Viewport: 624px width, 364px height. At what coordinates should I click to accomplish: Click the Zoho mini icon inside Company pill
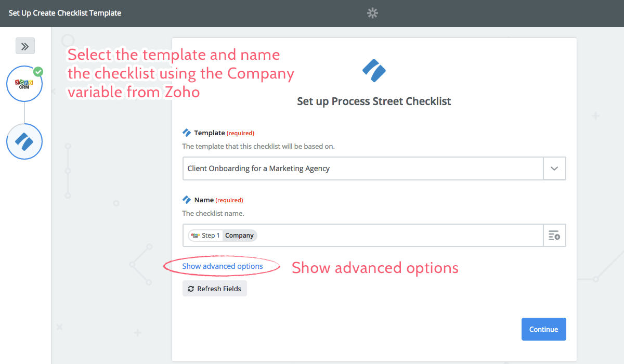pyautogui.click(x=196, y=236)
